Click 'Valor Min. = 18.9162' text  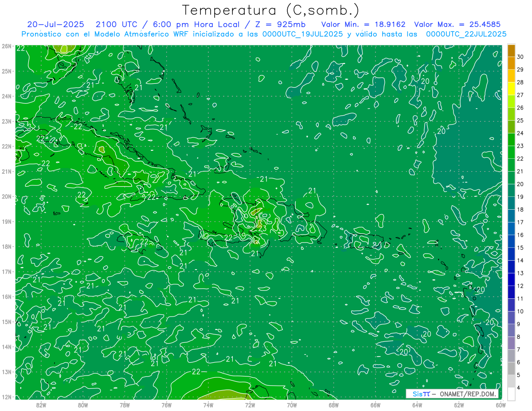coord(363,24)
